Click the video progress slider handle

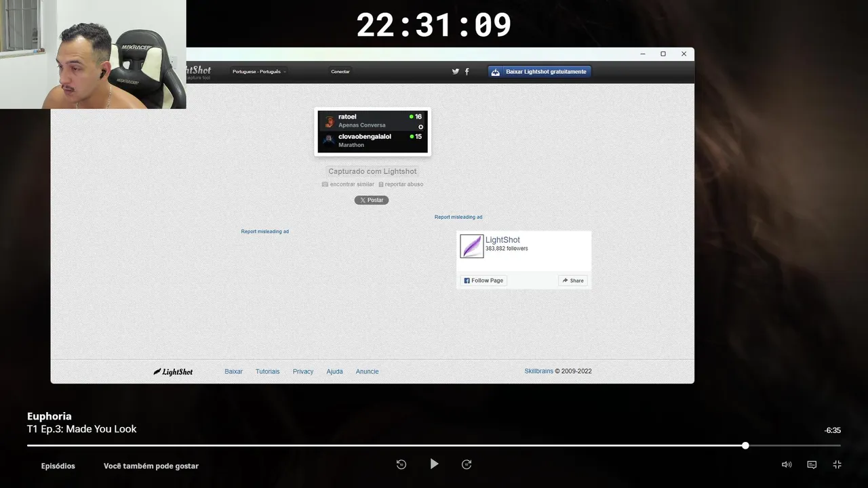click(745, 445)
